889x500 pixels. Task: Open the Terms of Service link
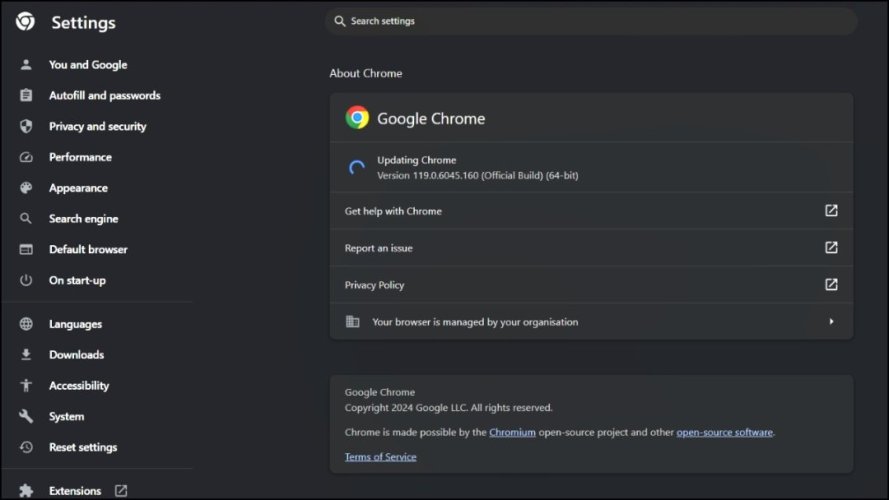coord(380,456)
